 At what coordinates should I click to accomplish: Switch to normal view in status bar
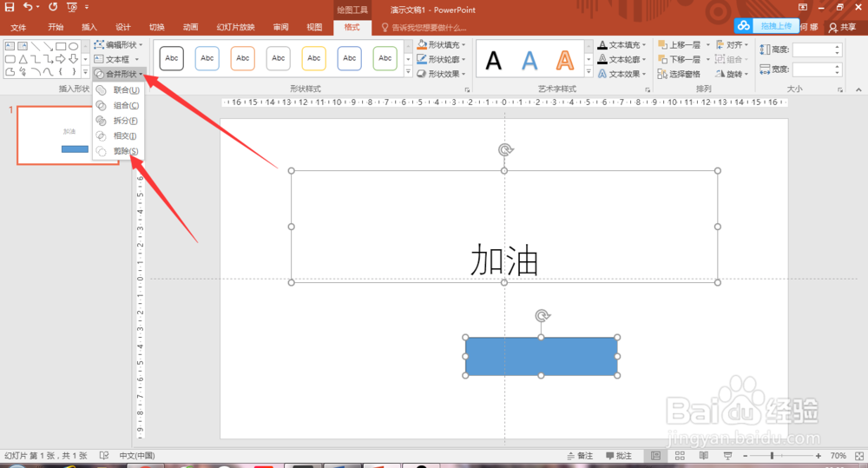[656, 455]
